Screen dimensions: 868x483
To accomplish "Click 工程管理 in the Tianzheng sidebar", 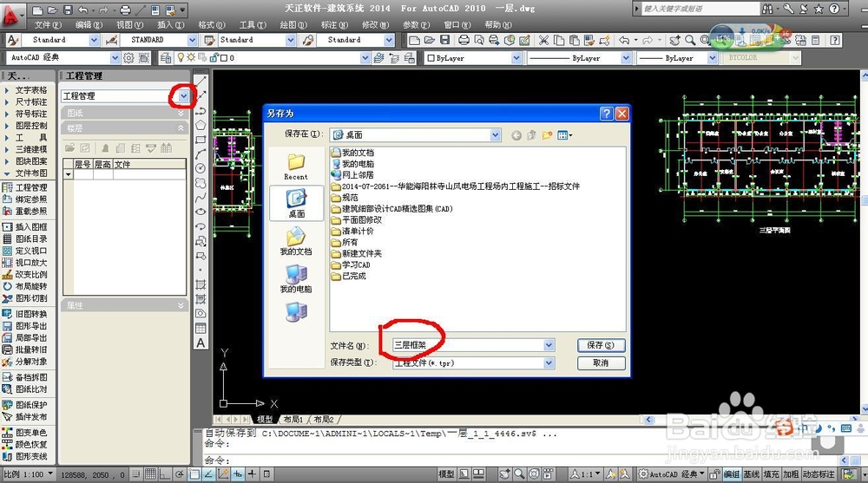I will [x=25, y=187].
